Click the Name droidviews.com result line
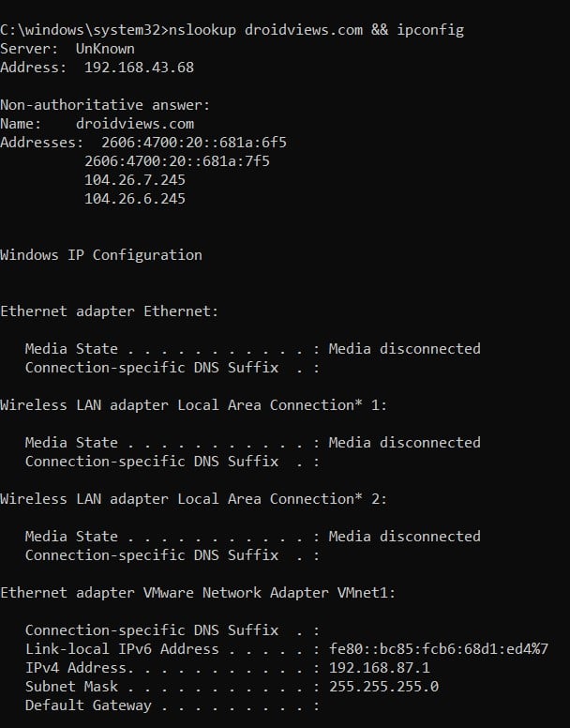This screenshot has height=728, width=570. tap(97, 124)
